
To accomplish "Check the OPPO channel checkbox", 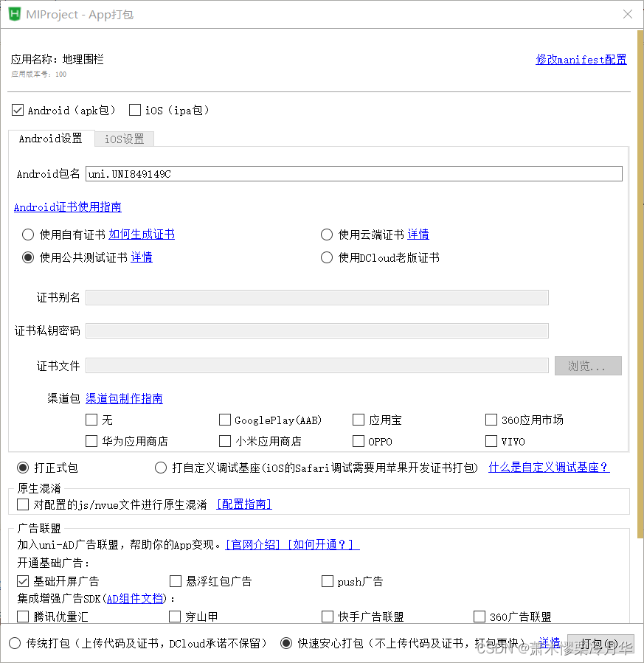I will coord(359,441).
